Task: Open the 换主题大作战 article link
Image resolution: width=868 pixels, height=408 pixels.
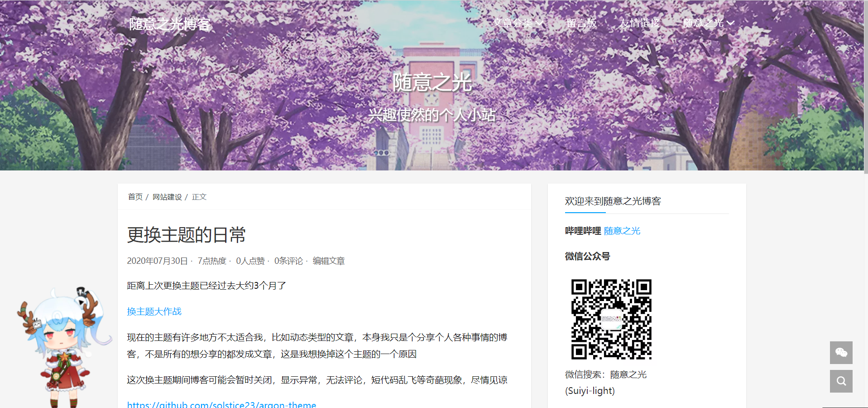Action: coord(154,311)
